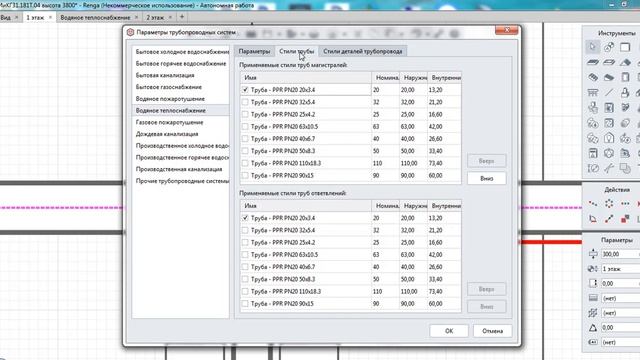Choose the red dotted-path action icon
Viewport: 640px width, 360px height.
click(x=593, y=203)
